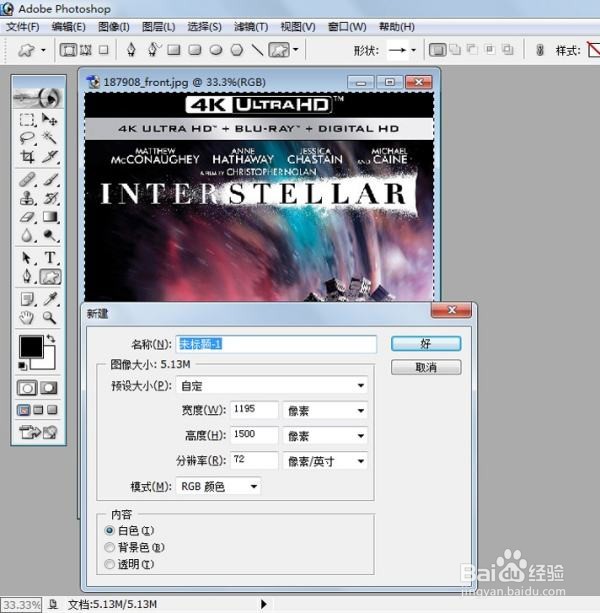Click the foreground color black swatch

(31, 346)
